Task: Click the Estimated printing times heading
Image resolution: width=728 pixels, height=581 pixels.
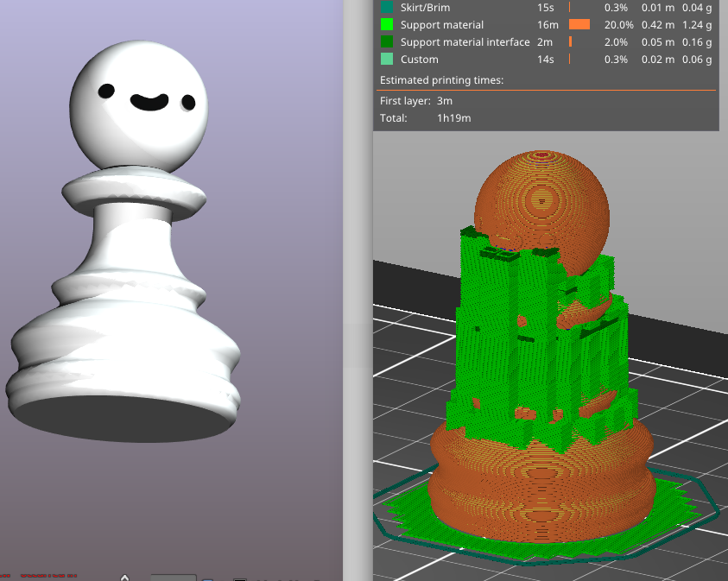Action: pyautogui.click(x=441, y=80)
